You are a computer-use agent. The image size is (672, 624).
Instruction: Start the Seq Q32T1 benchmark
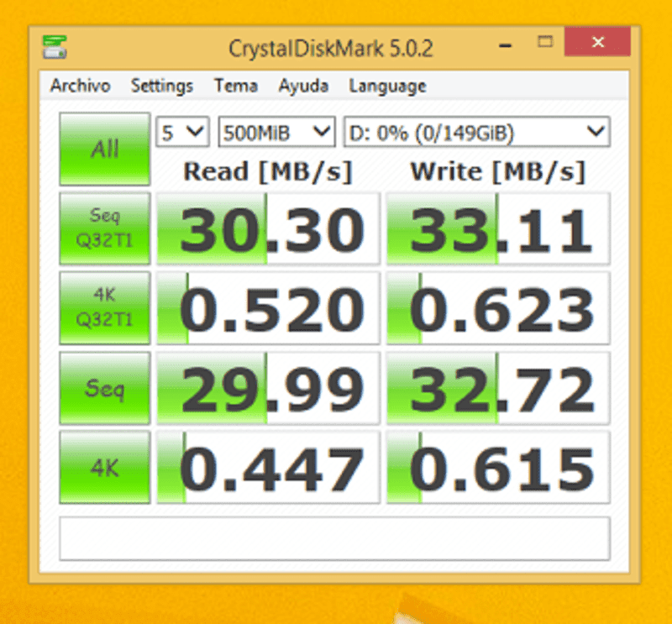105,228
